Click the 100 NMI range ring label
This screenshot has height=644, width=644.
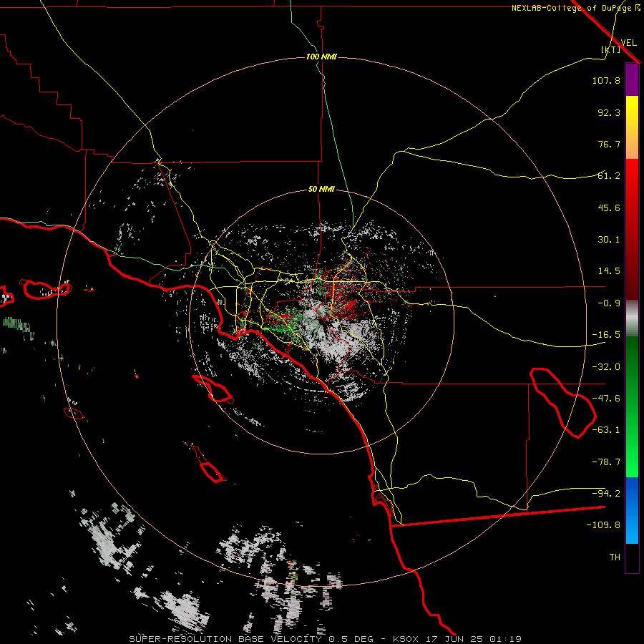321,57
